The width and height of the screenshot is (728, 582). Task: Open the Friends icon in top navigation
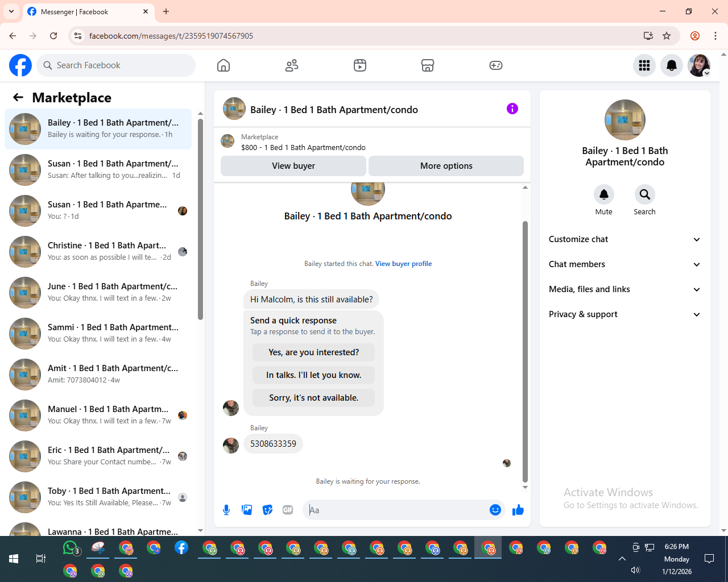(x=292, y=65)
